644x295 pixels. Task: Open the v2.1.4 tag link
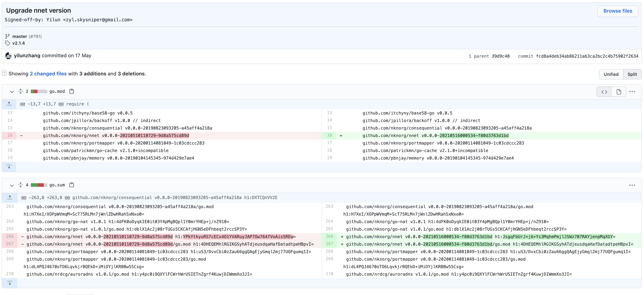pos(19,43)
